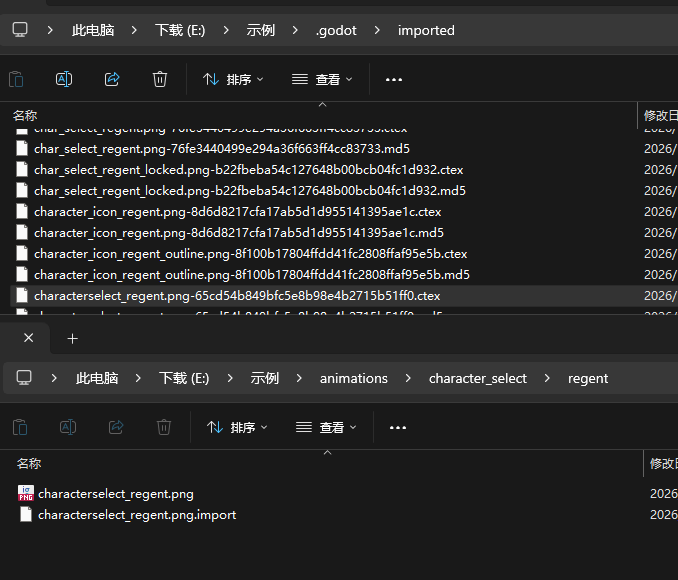Open the 排序 sort dropdown in the imported window
Viewport: 678px width, 580px height.
[233, 80]
